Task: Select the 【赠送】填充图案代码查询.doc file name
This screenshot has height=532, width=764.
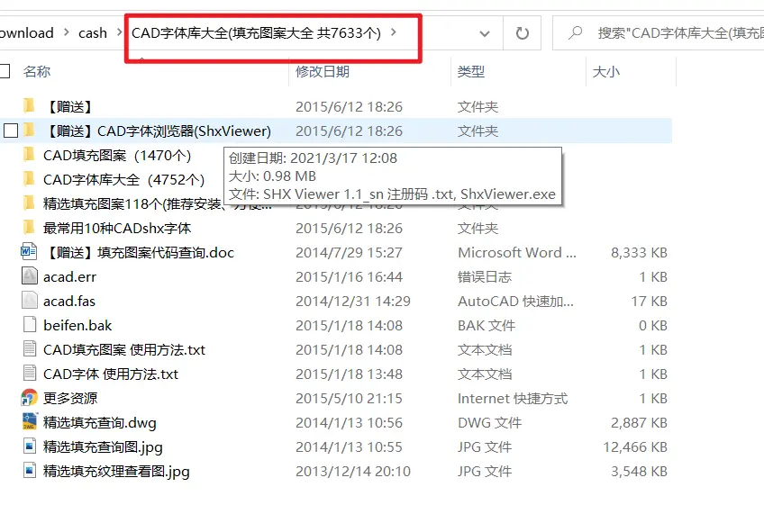Action: coord(139,253)
